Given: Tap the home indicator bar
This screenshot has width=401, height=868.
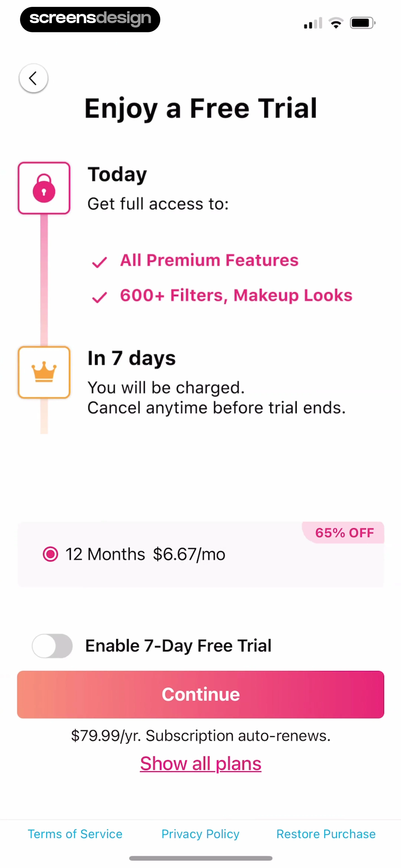Looking at the screenshot, I should 201,858.
